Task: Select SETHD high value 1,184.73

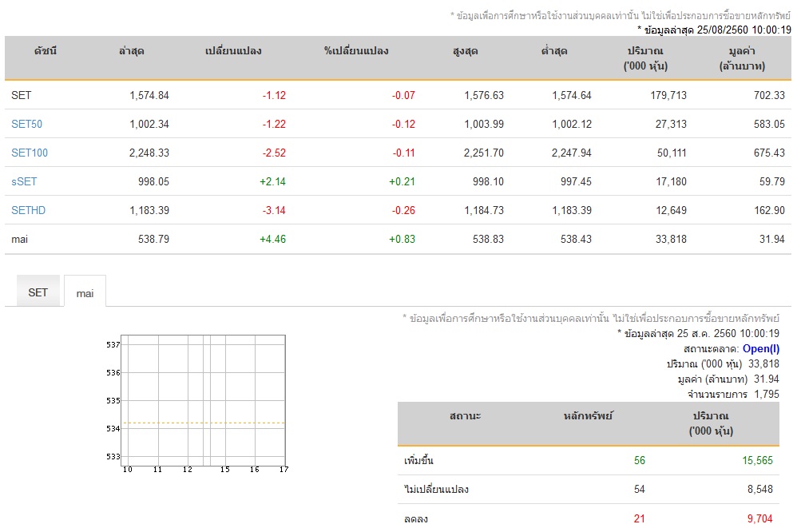Action: 484,210
